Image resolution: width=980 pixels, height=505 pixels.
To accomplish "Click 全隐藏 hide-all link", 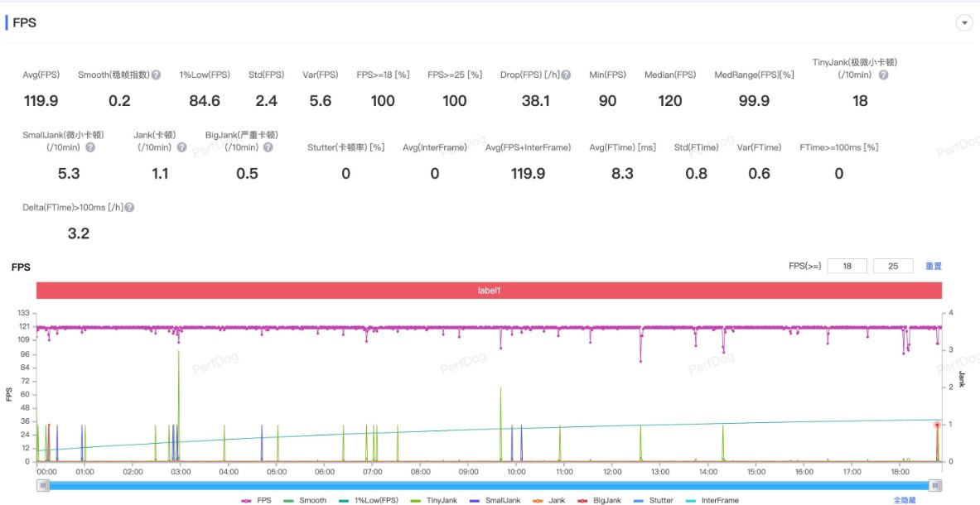I will (x=905, y=500).
